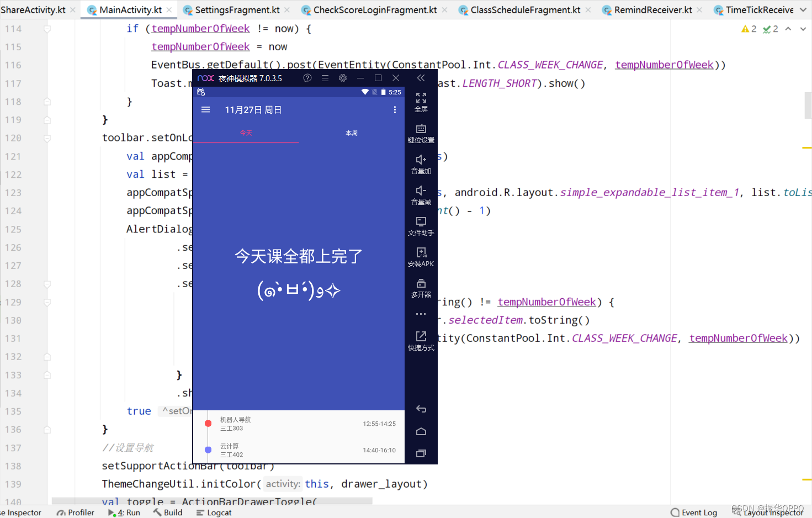Click CLASS_WEEK_CHANGE on line 116
Viewport: 812px width, 518px height.
(550, 65)
